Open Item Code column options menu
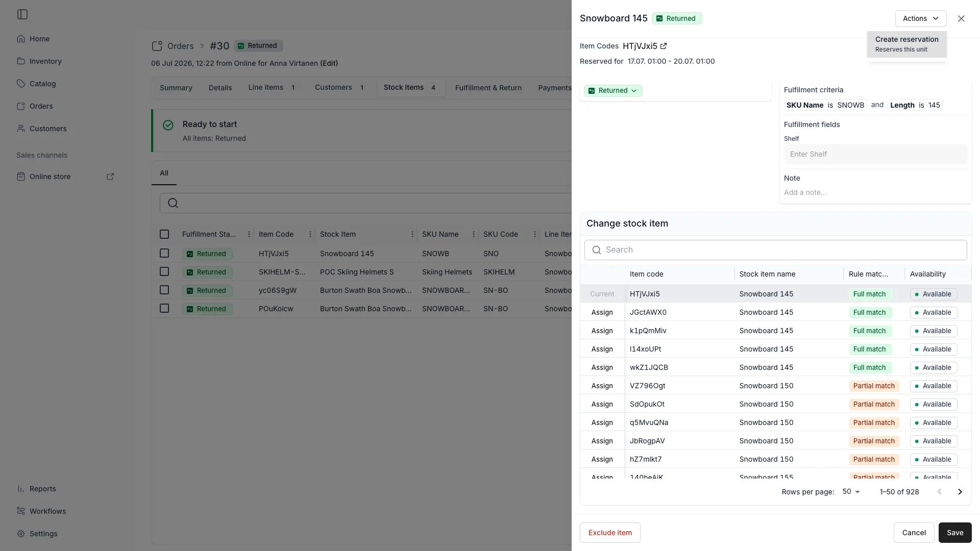980x551 pixels. click(x=310, y=234)
